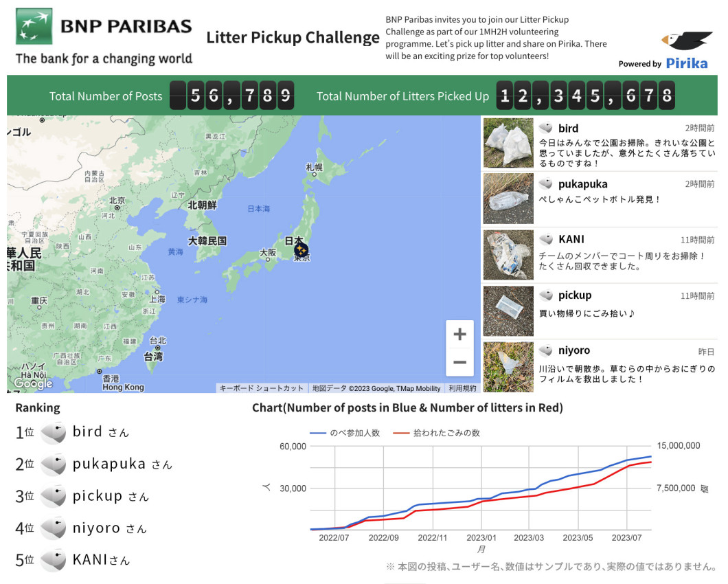Click the BNP Paribas green star logo
Image resolution: width=728 pixels, height=584 pixels.
click(x=34, y=26)
